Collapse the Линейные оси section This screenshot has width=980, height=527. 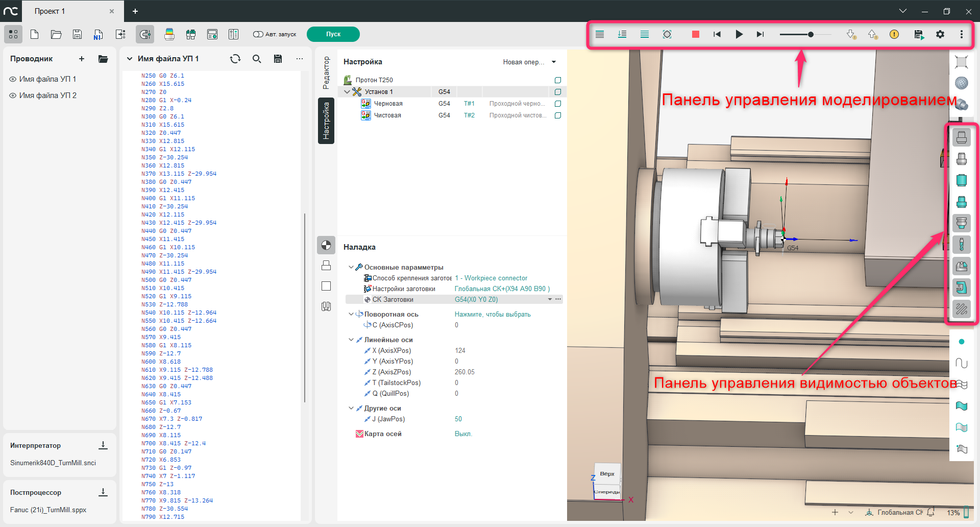(x=351, y=340)
